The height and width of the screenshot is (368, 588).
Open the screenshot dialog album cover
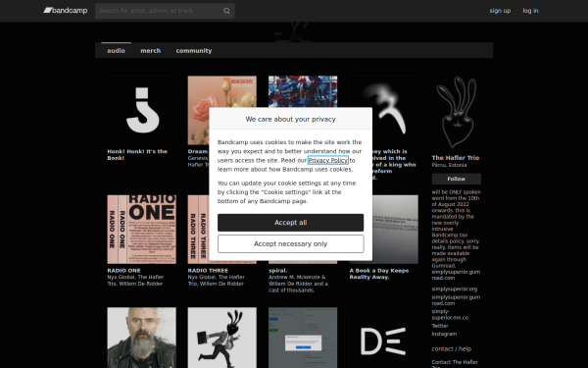[x=303, y=338]
